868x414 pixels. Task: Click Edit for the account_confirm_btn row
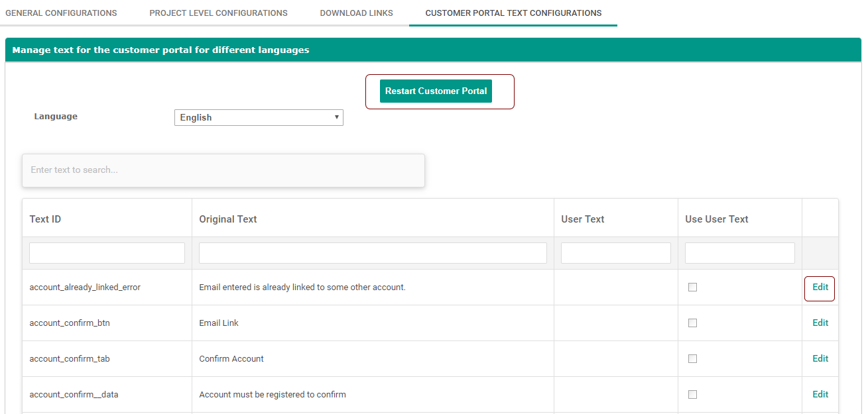(x=820, y=323)
